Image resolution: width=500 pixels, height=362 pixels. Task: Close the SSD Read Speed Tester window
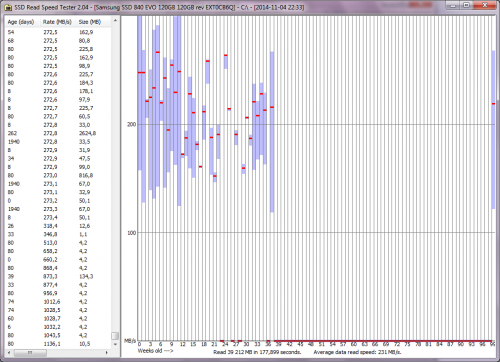[484, 5]
